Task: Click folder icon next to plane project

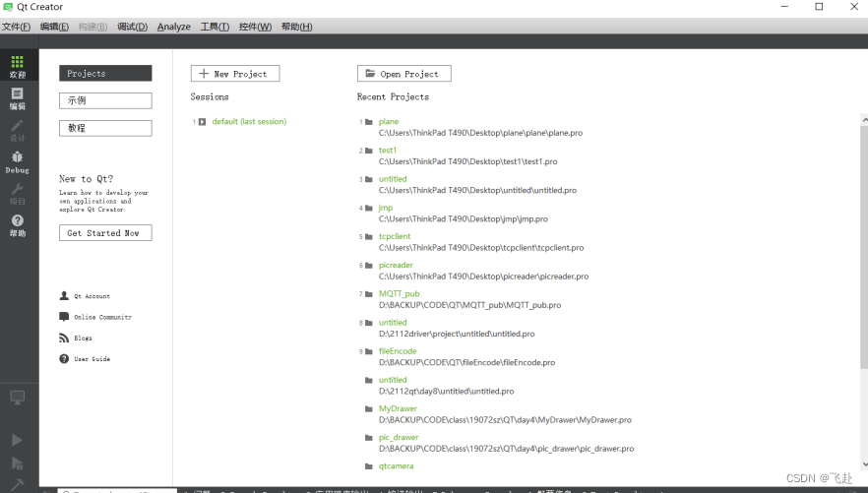Action: click(369, 122)
